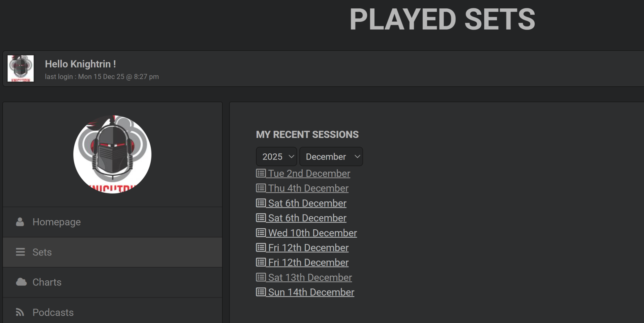Open the Sun 14th December session

click(311, 292)
